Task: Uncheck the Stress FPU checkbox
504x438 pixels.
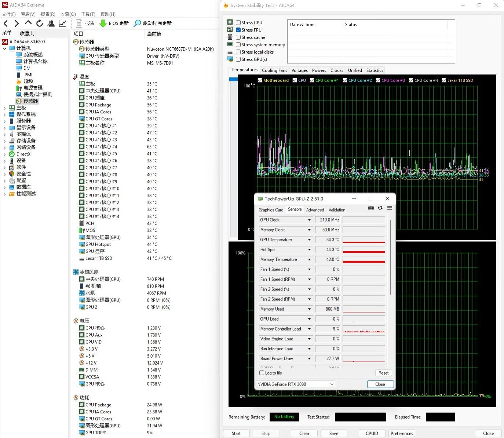Action: pyautogui.click(x=238, y=30)
